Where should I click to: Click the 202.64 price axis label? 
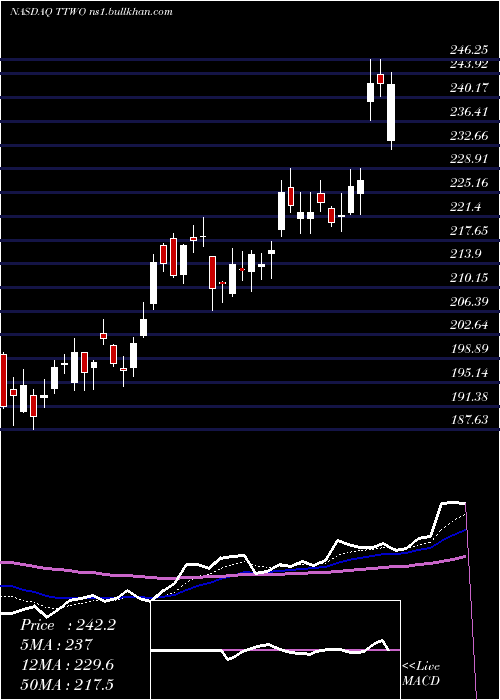[x=468, y=325]
